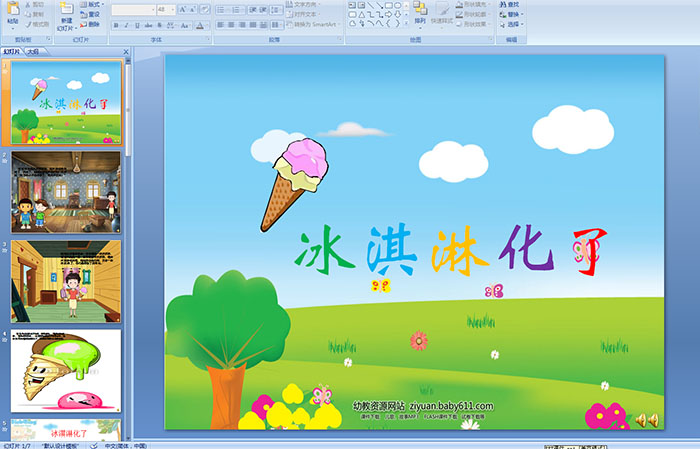
Task: Open the 排列 arrange tool
Action: pos(420,13)
